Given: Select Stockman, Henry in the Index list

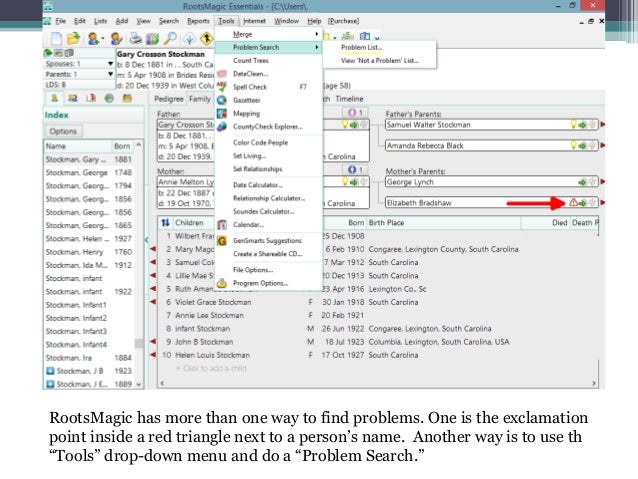Looking at the screenshot, I should [x=89, y=252].
